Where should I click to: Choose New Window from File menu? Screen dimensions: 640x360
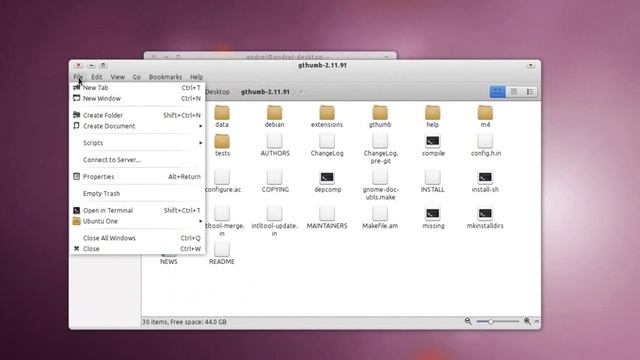pyautogui.click(x=137, y=98)
